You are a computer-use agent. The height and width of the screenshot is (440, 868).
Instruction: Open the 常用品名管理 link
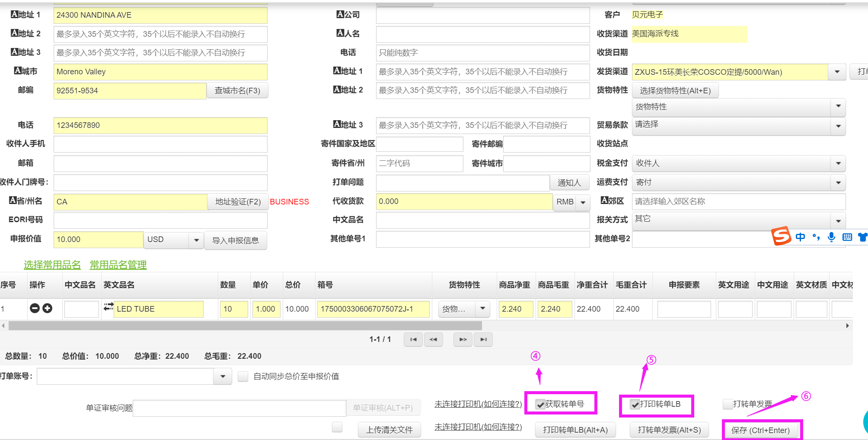click(118, 265)
